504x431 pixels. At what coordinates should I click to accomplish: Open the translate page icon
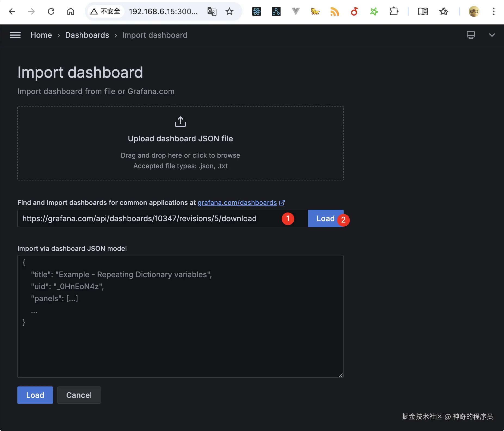click(212, 11)
